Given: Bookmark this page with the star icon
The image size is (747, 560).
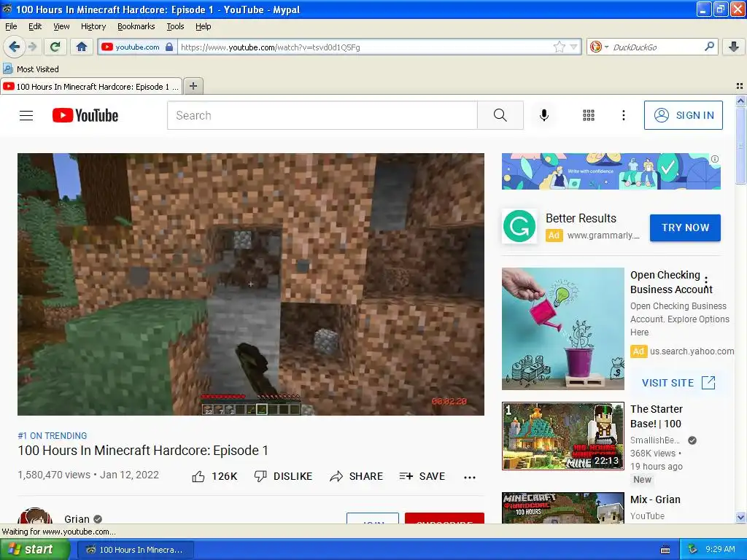Looking at the screenshot, I should coord(559,47).
